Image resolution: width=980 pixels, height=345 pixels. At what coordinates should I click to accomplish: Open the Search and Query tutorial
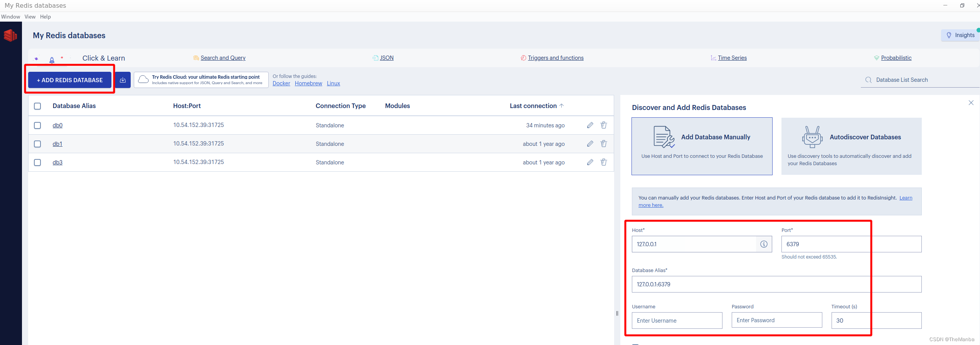click(x=223, y=58)
